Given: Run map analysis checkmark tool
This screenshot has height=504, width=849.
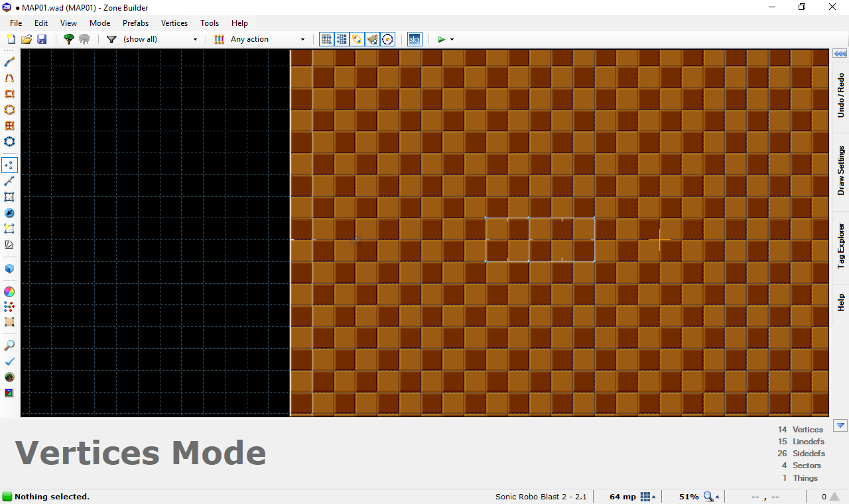Looking at the screenshot, I should pos(9,361).
